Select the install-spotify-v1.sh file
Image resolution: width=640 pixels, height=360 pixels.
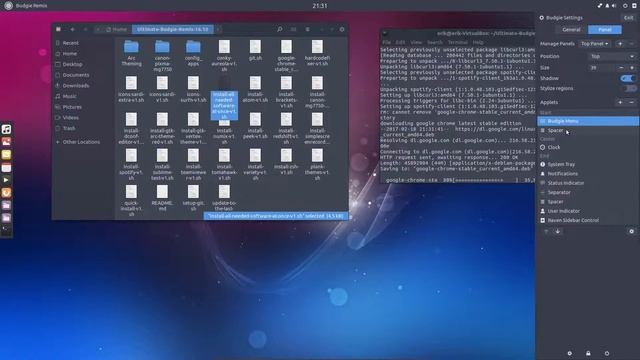131,164
